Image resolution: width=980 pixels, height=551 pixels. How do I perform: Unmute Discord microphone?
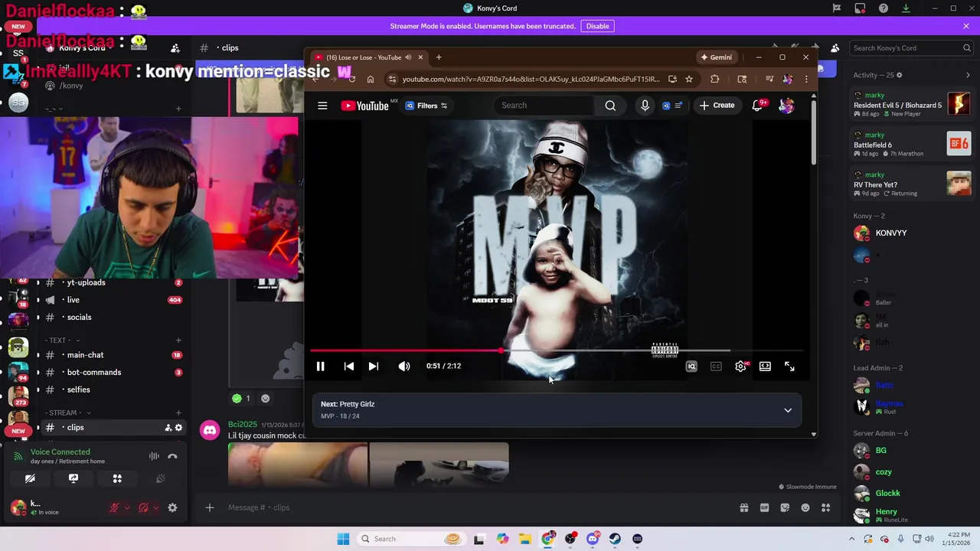[114, 507]
